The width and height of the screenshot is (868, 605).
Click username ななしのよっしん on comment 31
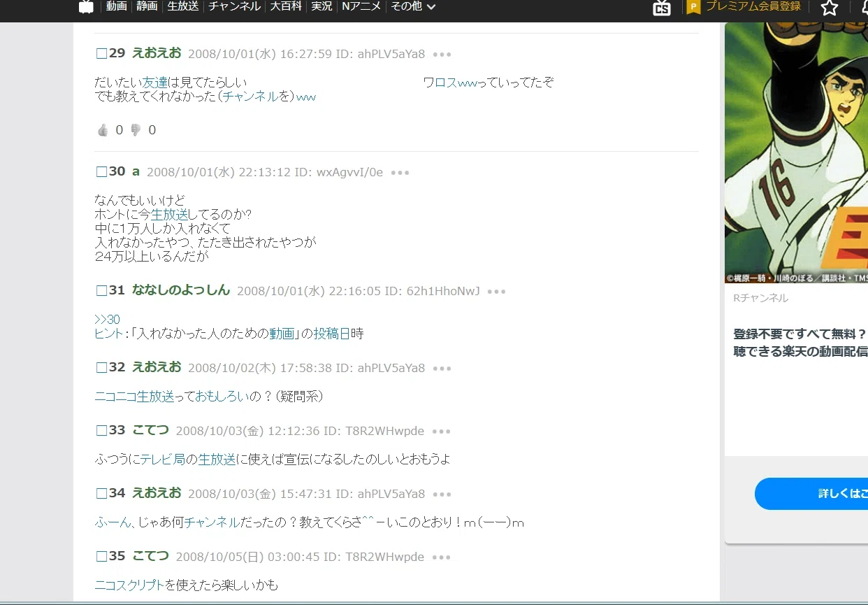click(x=181, y=290)
